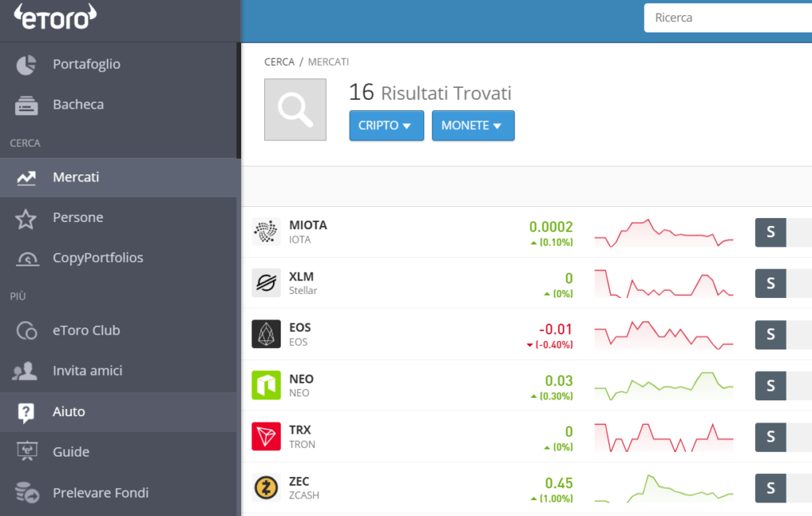Viewport: 812px width, 516px height.
Task: Open the CRIPTO filter dropdown
Action: [x=386, y=125]
